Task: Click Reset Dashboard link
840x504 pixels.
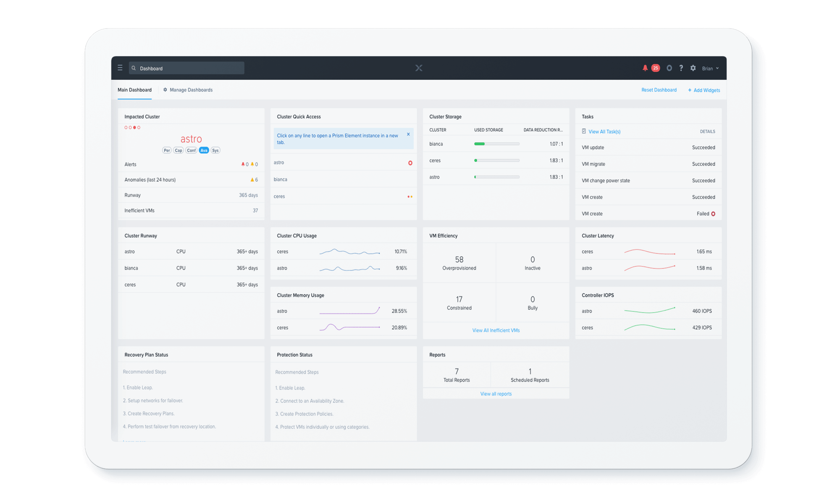Action: [x=659, y=90]
